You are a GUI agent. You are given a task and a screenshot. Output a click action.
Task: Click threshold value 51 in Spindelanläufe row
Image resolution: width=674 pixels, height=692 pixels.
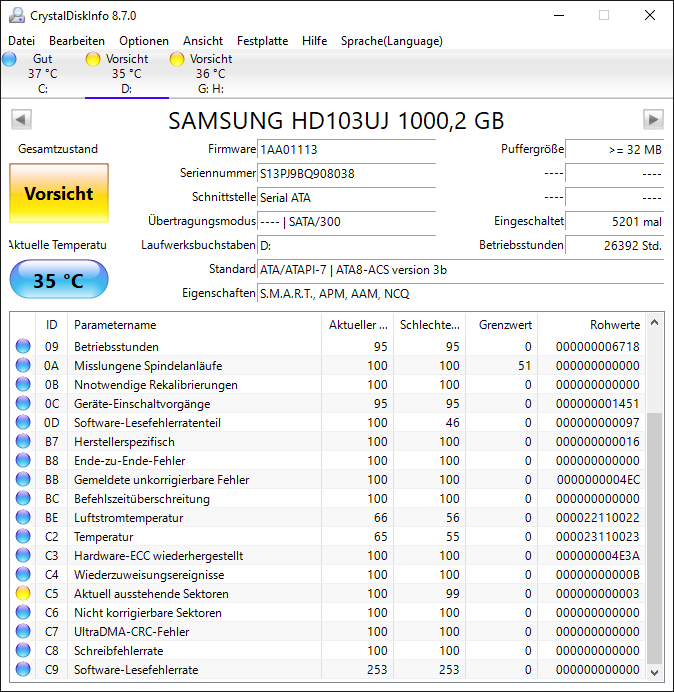coord(524,366)
